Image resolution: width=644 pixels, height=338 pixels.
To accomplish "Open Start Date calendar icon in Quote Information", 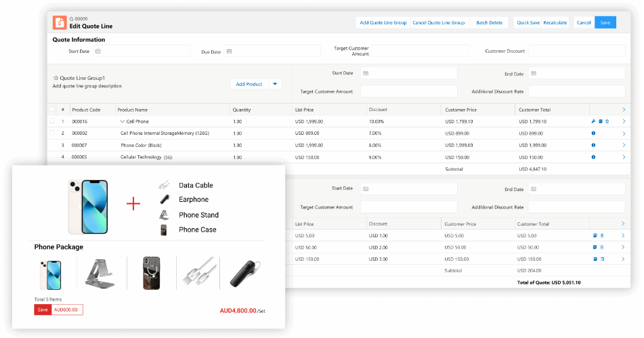I will 98,51.
